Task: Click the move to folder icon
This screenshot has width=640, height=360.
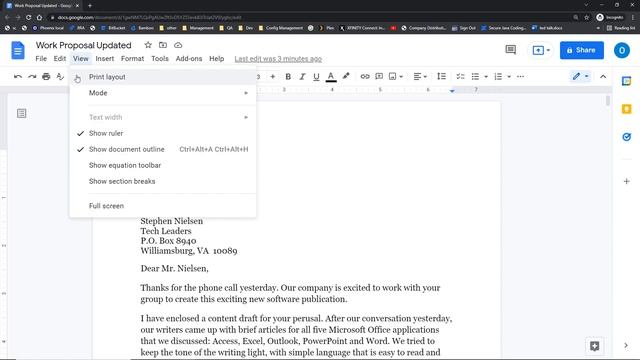Action: [x=163, y=45]
